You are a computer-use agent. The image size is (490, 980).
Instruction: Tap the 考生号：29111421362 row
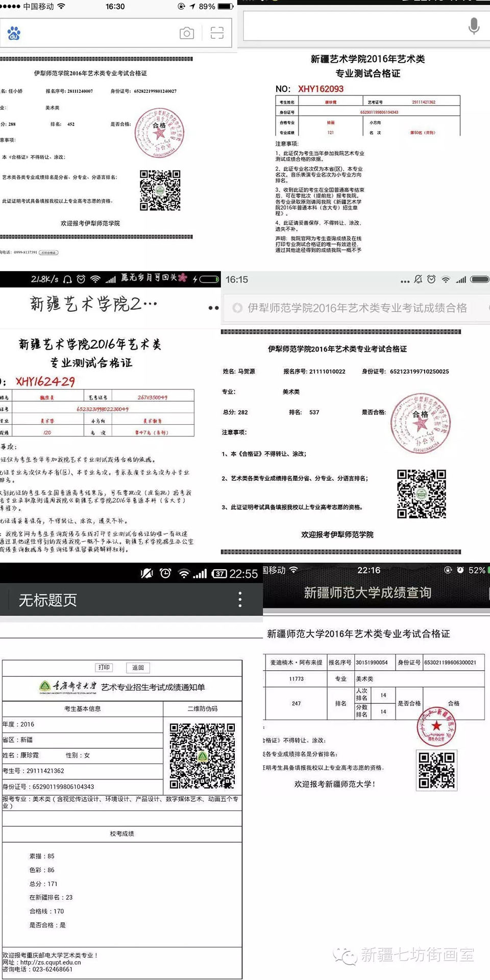tap(83, 771)
